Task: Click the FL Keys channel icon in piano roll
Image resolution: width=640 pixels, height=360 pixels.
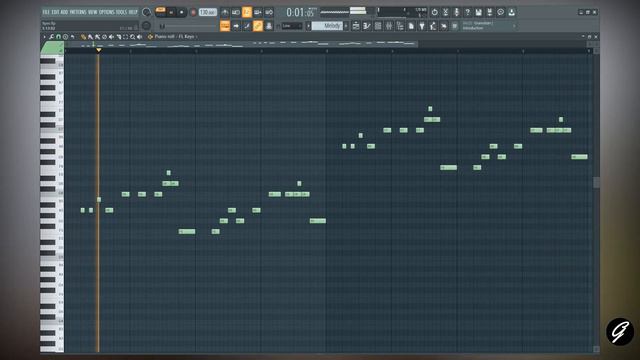Action: [x=150, y=37]
